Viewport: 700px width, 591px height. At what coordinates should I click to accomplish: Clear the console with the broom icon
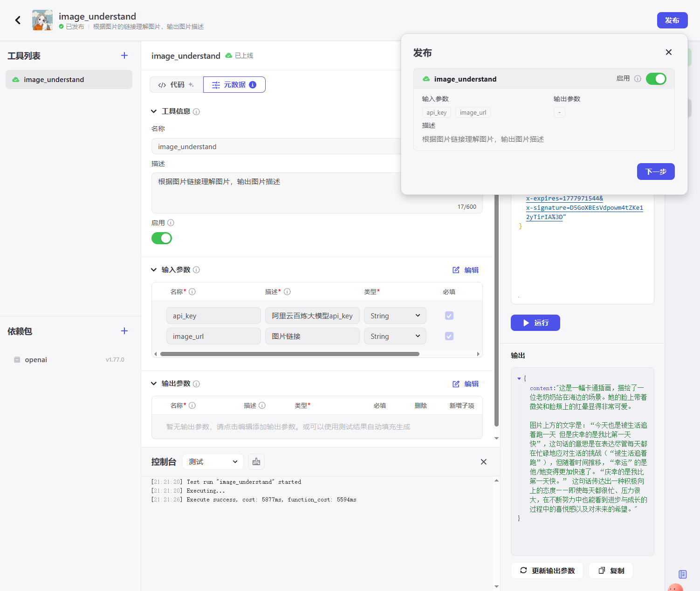tap(256, 461)
